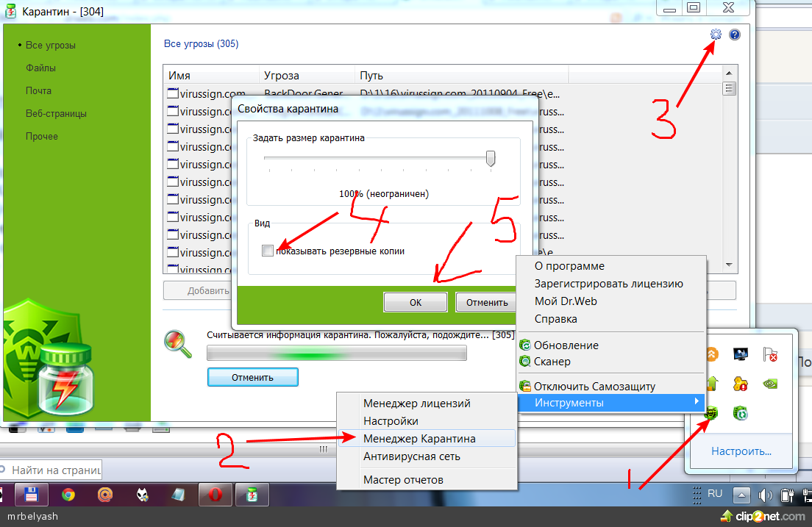This screenshot has width=812, height=527.
Task: Confirm quarantine properties with OK
Action: pos(416,302)
